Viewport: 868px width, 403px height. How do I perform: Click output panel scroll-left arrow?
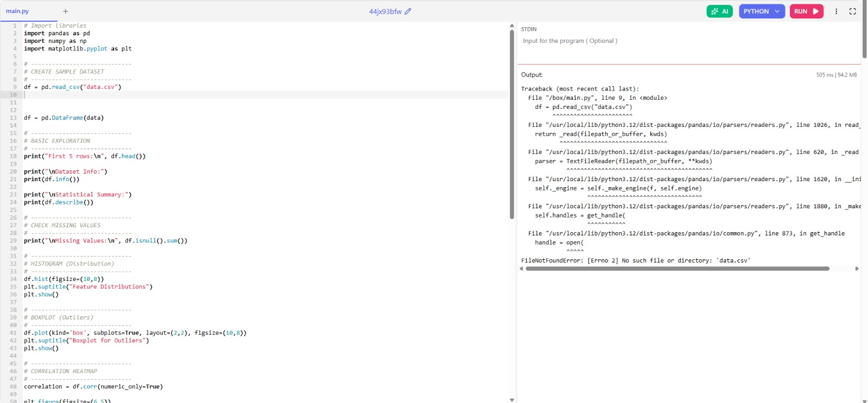coord(521,268)
